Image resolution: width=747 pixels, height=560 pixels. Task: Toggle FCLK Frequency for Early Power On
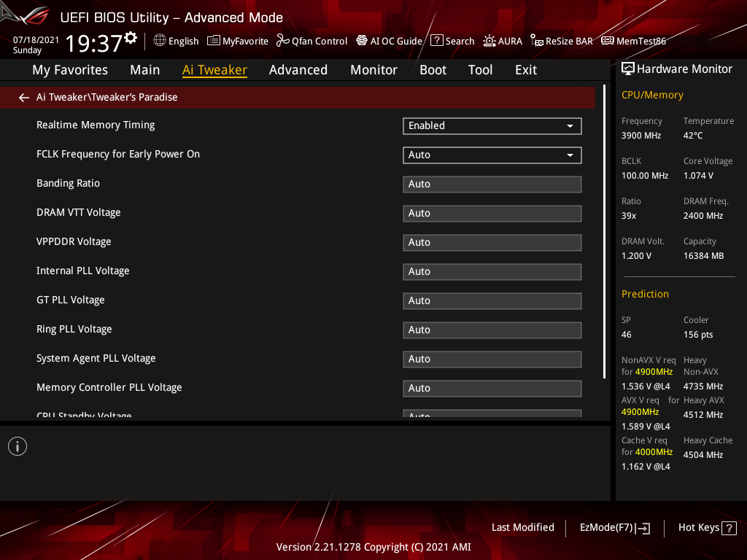(492, 155)
